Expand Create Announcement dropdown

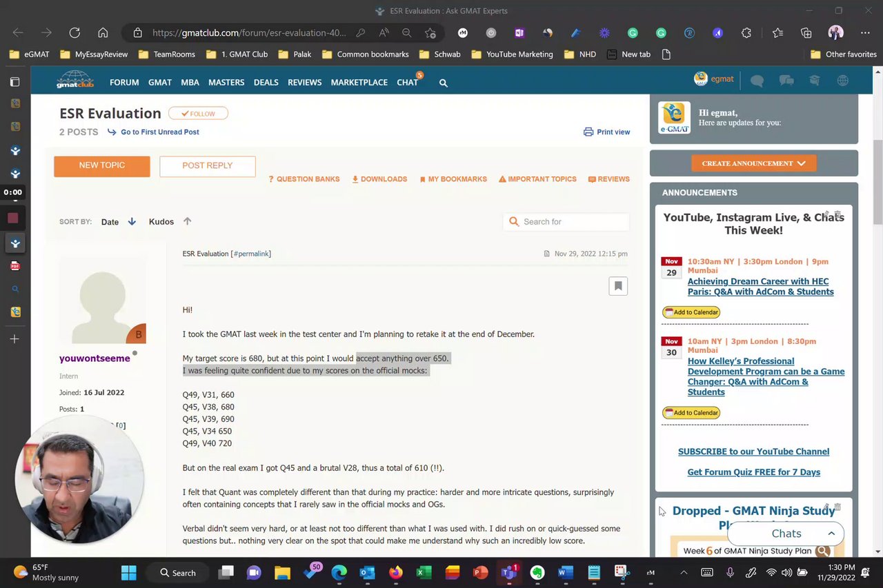pos(754,163)
